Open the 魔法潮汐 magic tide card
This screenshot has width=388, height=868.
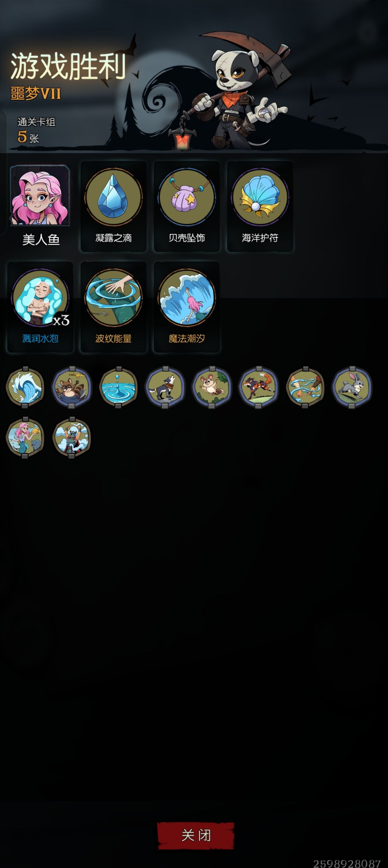pos(186,307)
